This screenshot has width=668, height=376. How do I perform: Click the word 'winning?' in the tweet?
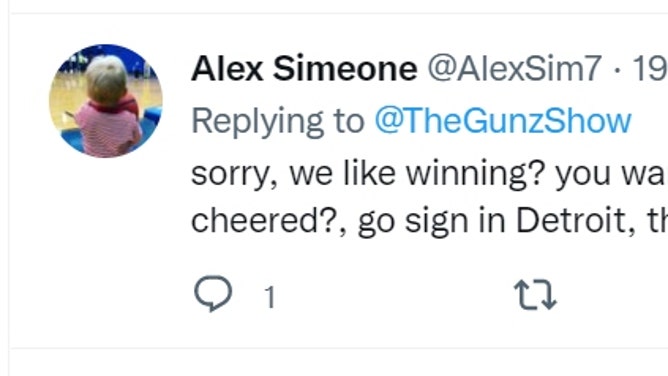[475, 175]
